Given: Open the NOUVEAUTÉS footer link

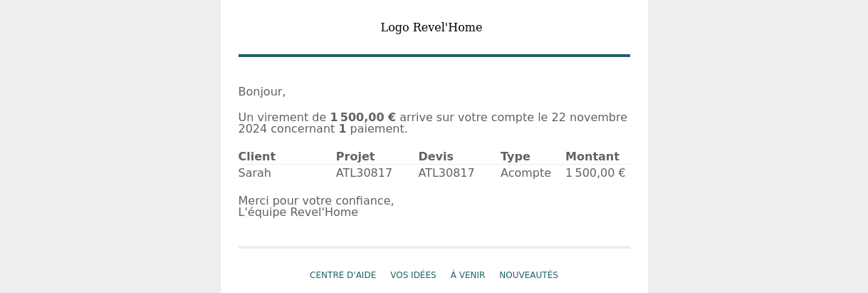Looking at the screenshot, I should (x=528, y=275).
